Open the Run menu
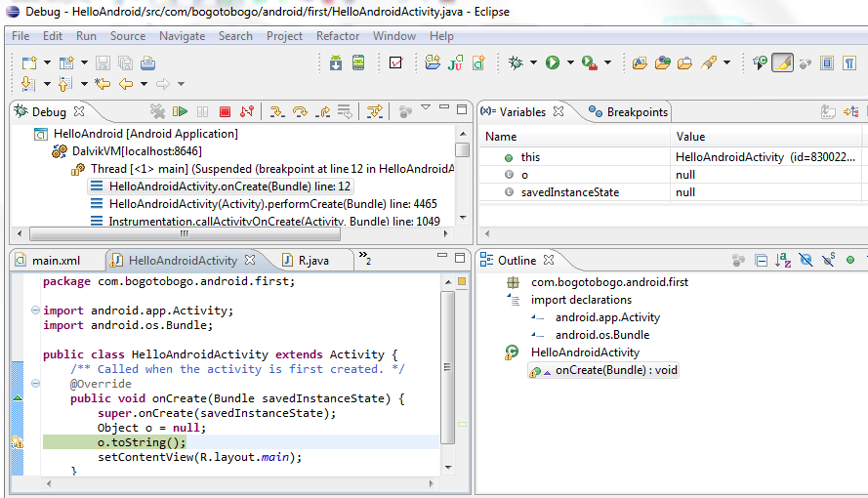 tap(86, 36)
